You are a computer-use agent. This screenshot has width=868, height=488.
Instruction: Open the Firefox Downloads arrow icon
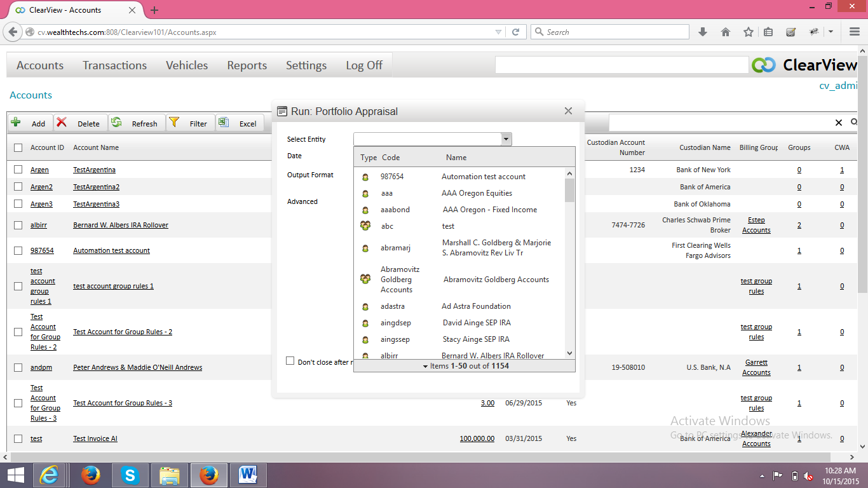tap(703, 32)
